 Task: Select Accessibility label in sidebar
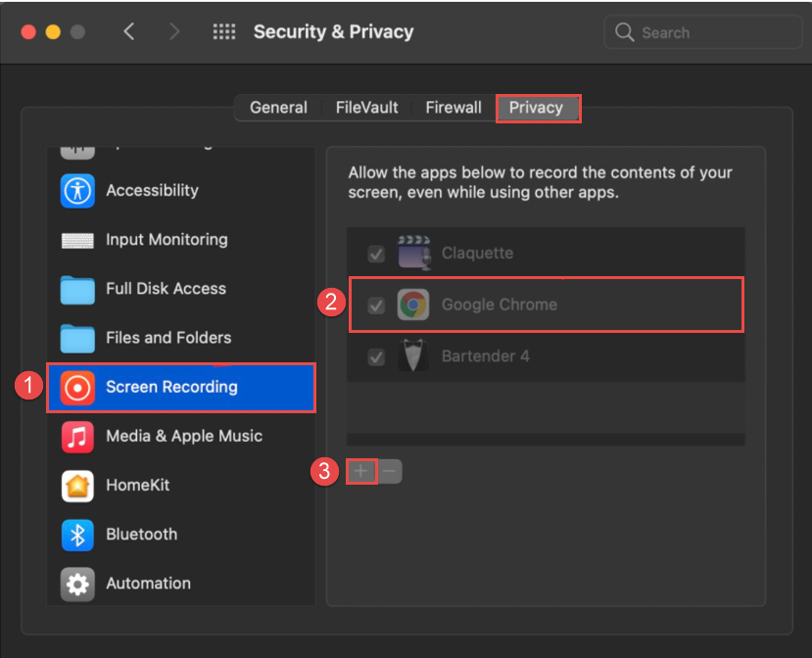152,191
